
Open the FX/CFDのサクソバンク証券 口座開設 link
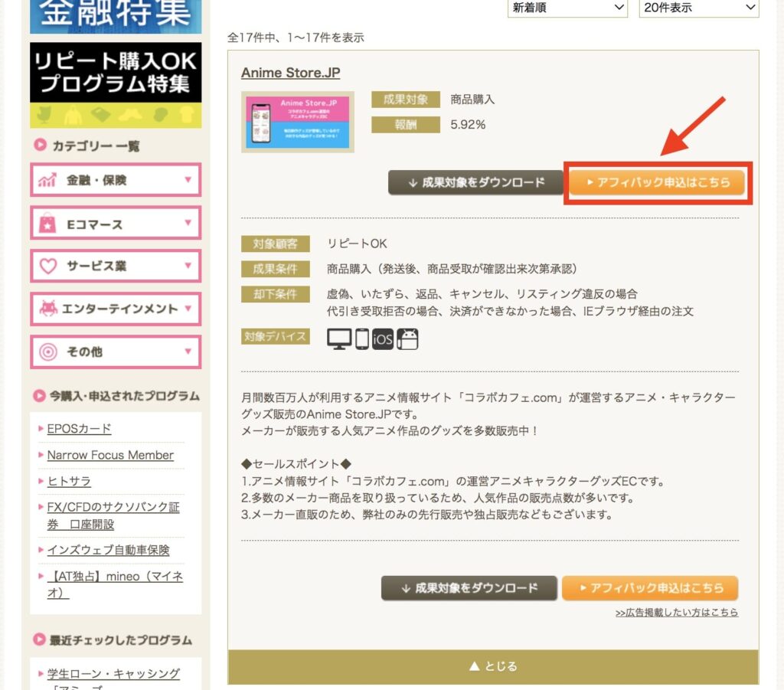[x=113, y=515]
